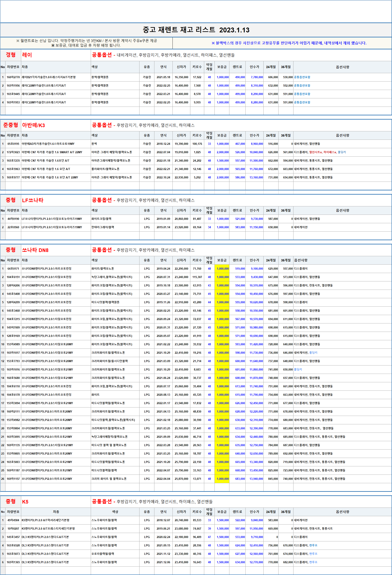The width and height of the screenshot is (392, 575).
Task: Click the date 2018.12.24
Action: (x=163, y=144)
